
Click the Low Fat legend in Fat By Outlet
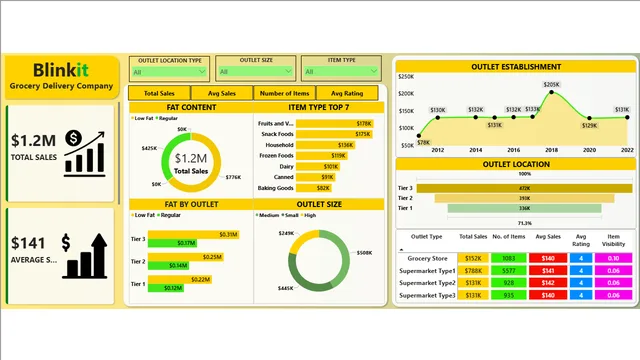143,215
